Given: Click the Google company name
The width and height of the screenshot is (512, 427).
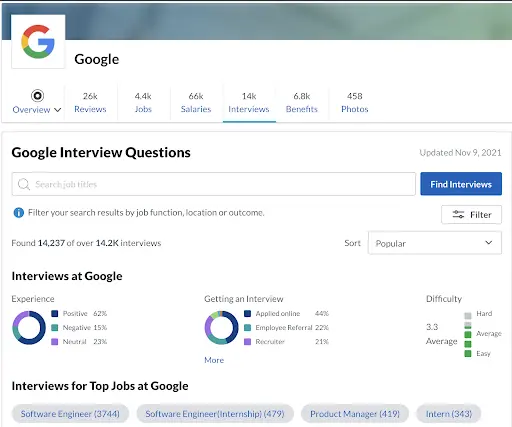Looking at the screenshot, I should (x=97, y=59).
